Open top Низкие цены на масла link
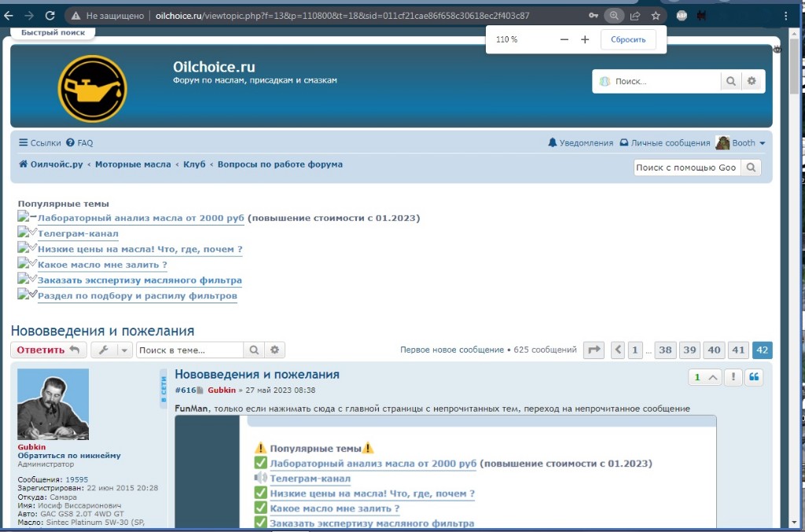The image size is (805, 532). pyautogui.click(x=140, y=249)
